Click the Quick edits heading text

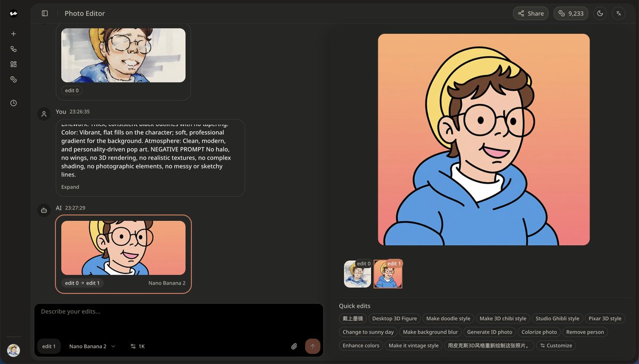click(x=355, y=306)
